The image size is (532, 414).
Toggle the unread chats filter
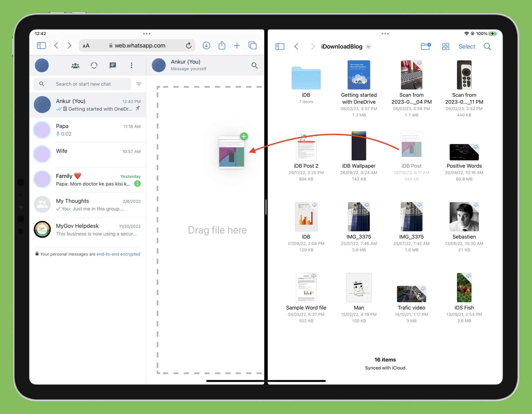coord(139,84)
